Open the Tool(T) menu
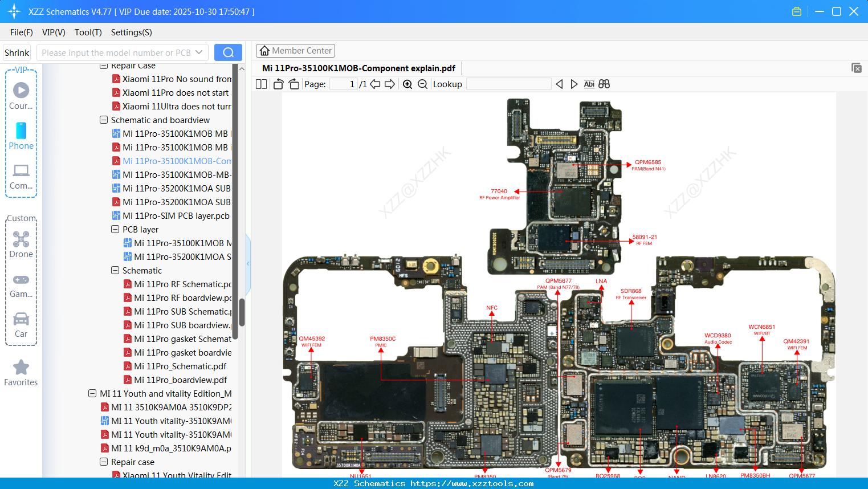 tap(88, 32)
